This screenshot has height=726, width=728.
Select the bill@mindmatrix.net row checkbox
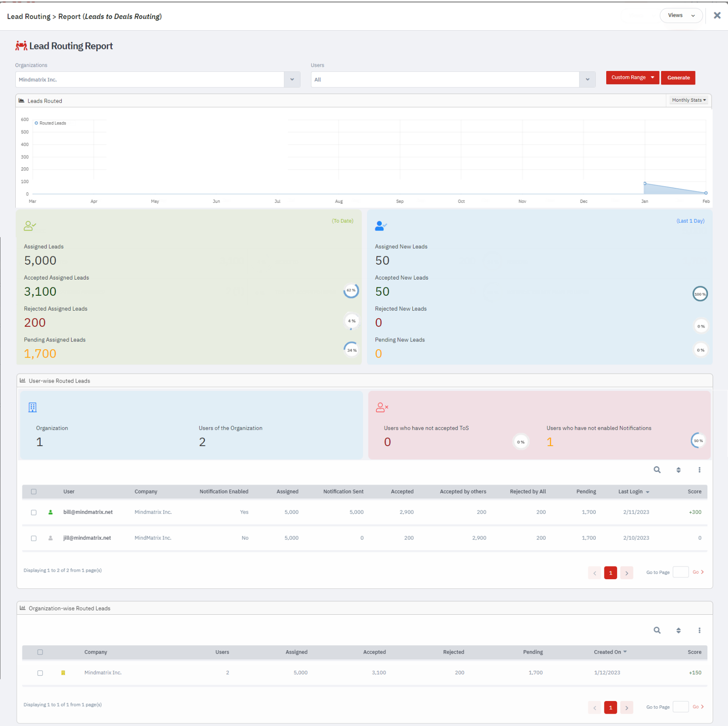click(x=34, y=512)
